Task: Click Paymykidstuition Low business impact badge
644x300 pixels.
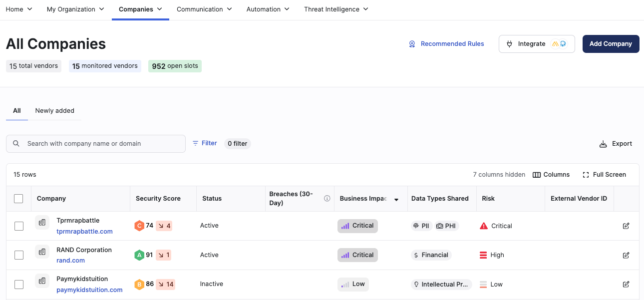Action: tap(353, 284)
